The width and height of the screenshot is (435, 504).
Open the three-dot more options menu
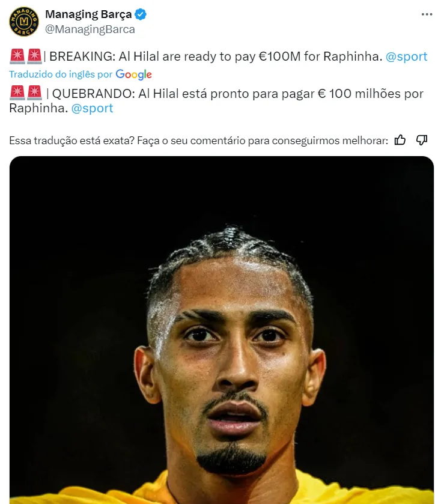pos(427,14)
